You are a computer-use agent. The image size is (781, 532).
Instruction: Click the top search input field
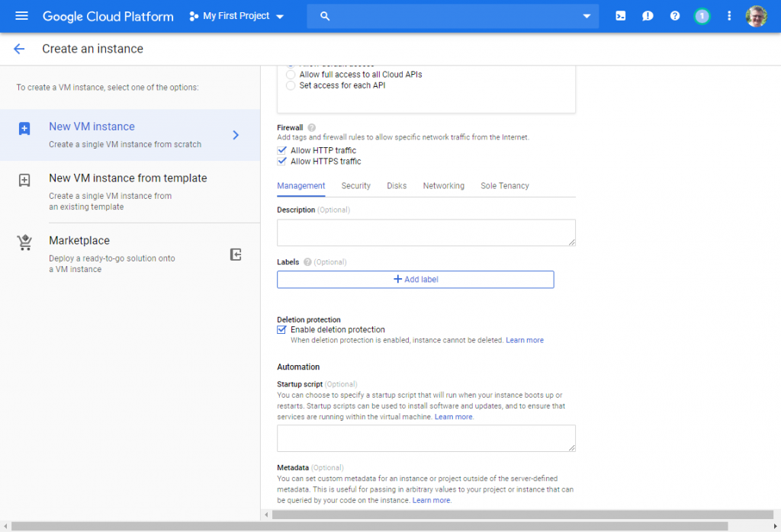pos(452,16)
